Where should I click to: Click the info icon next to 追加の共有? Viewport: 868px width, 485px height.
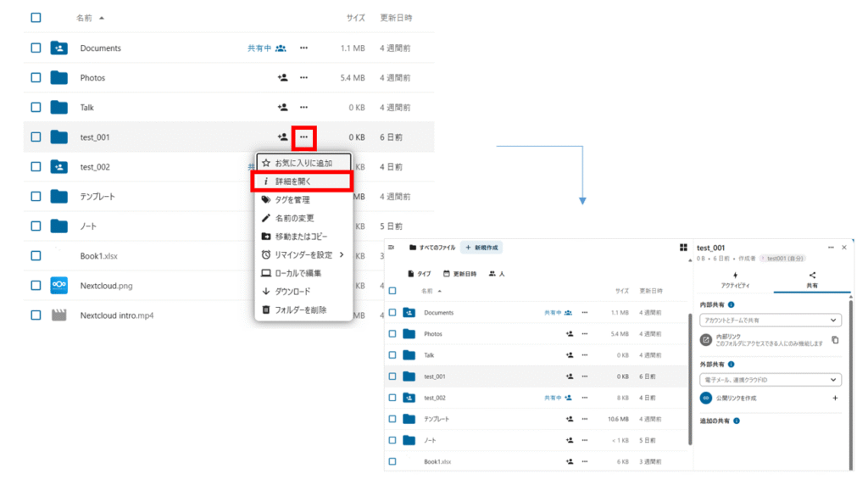[x=737, y=421]
